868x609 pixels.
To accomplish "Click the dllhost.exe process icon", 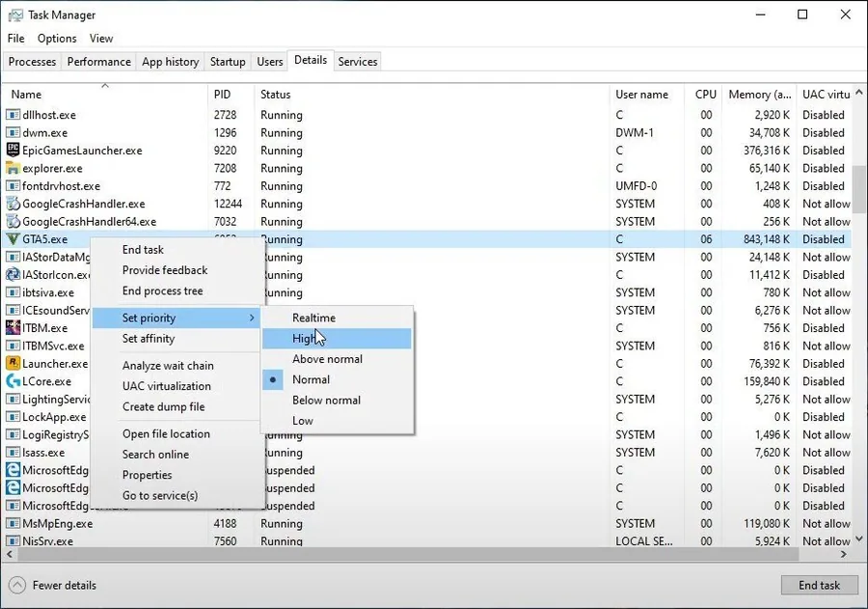I will click(x=13, y=115).
